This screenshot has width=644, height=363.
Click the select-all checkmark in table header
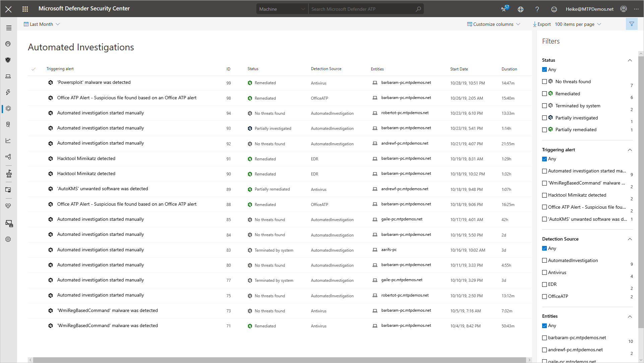(34, 69)
